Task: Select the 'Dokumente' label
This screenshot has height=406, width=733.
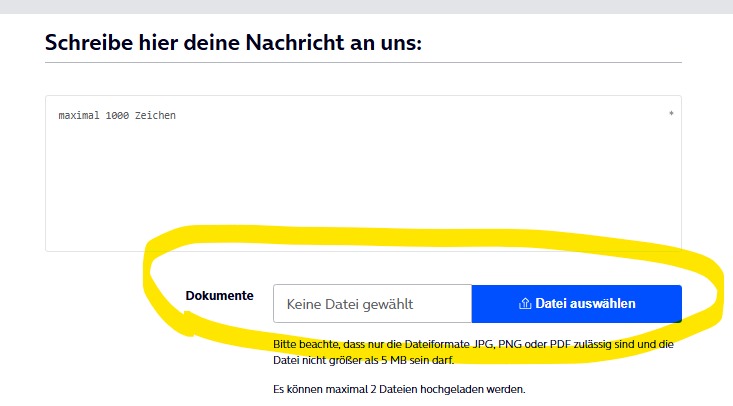Action: (219, 296)
